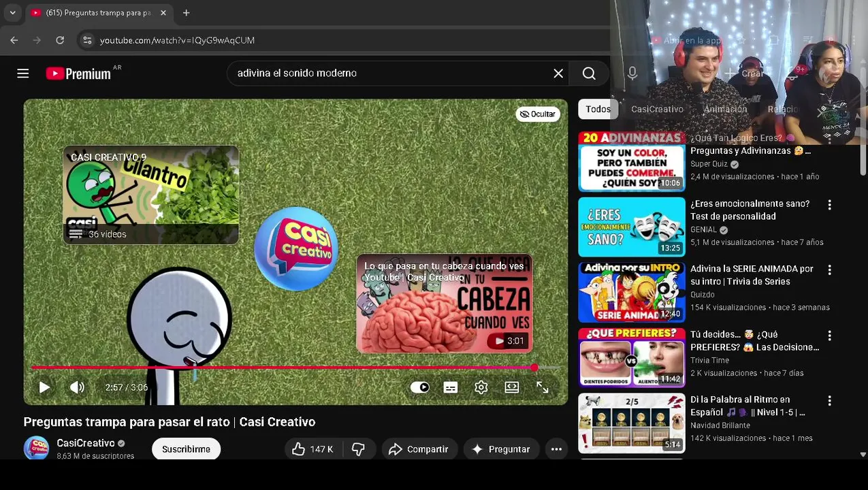The width and height of the screenshot is (868, 490).
Task: Open options menu for ¿Eres emocionalmente sano?
Action: click(x=829, y=205)
